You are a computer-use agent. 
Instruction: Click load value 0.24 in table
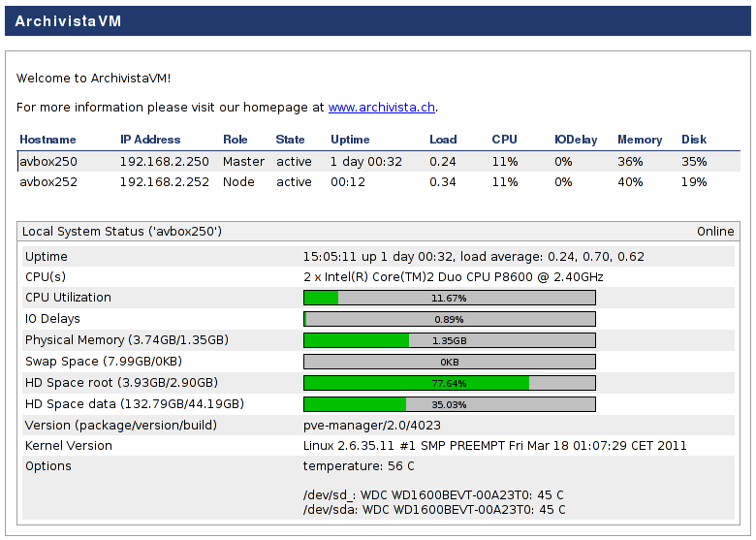pos(443,162)
